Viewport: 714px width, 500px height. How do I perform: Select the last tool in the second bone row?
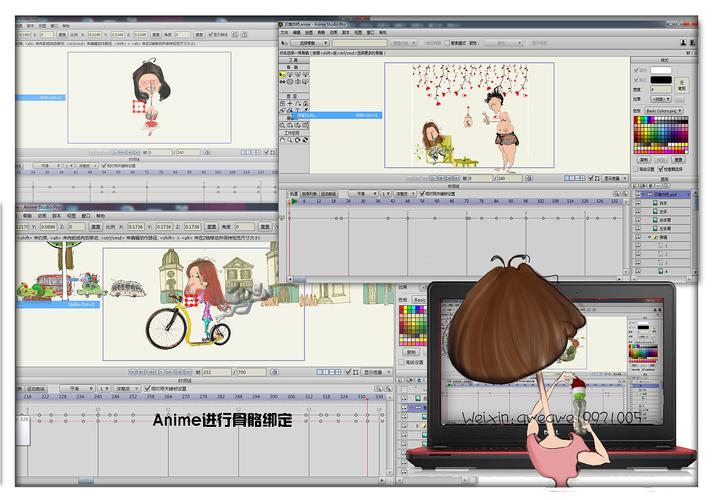pos(306,82)
